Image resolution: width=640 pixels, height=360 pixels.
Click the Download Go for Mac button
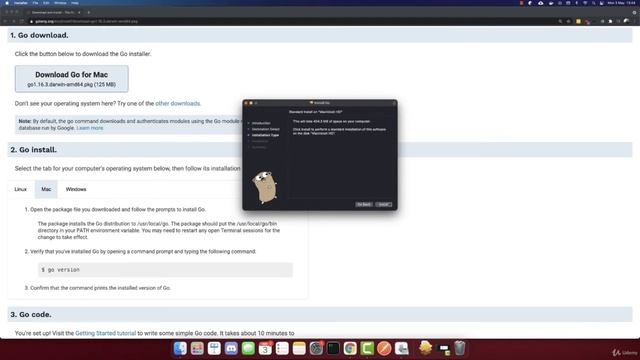(72, 79)
